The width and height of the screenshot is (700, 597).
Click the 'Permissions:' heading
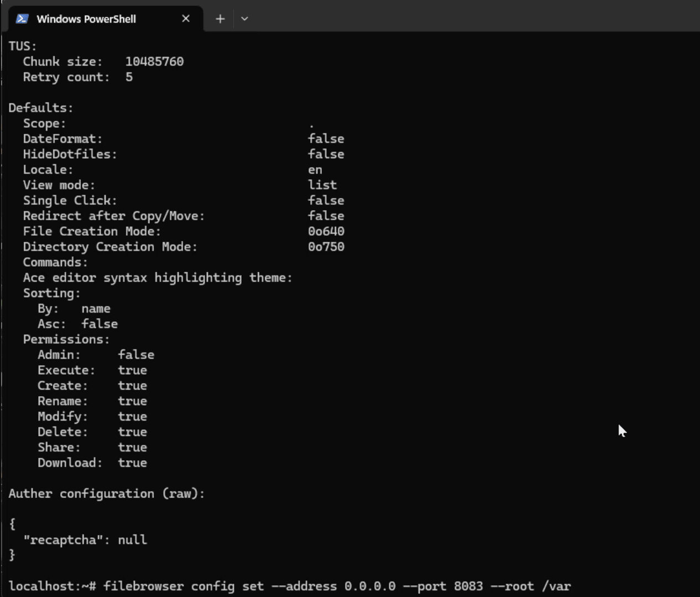click(x=66, y=339)
